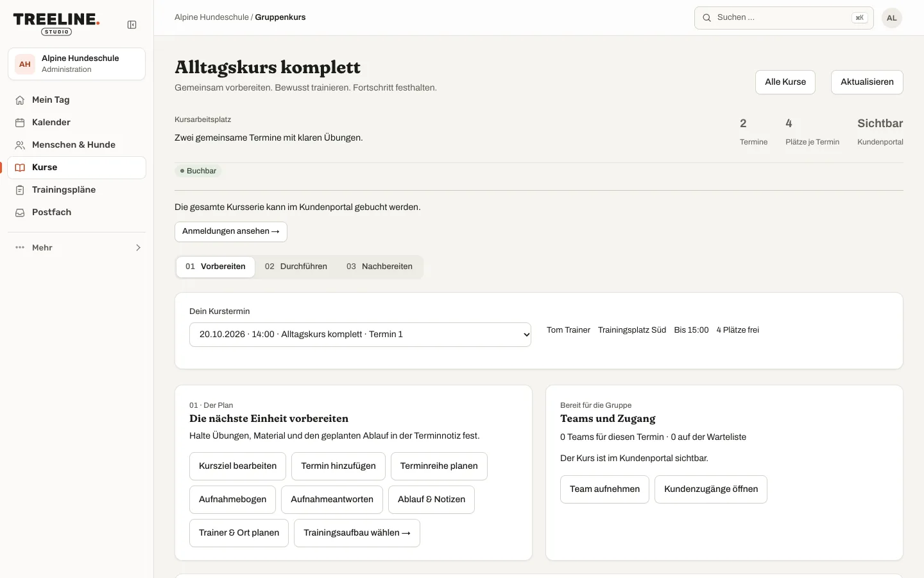
Task: Click the Trainingspläne clipboard icon
Action: (20, 190)
